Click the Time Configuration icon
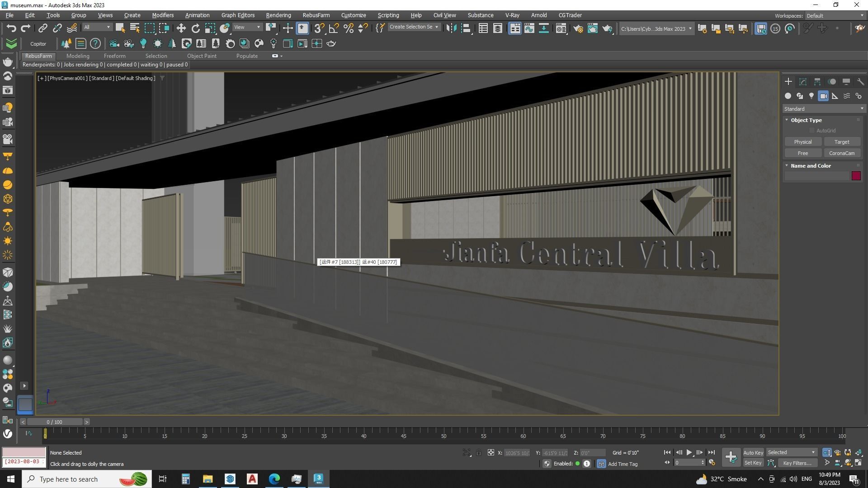868x488 pixels. 712,463
